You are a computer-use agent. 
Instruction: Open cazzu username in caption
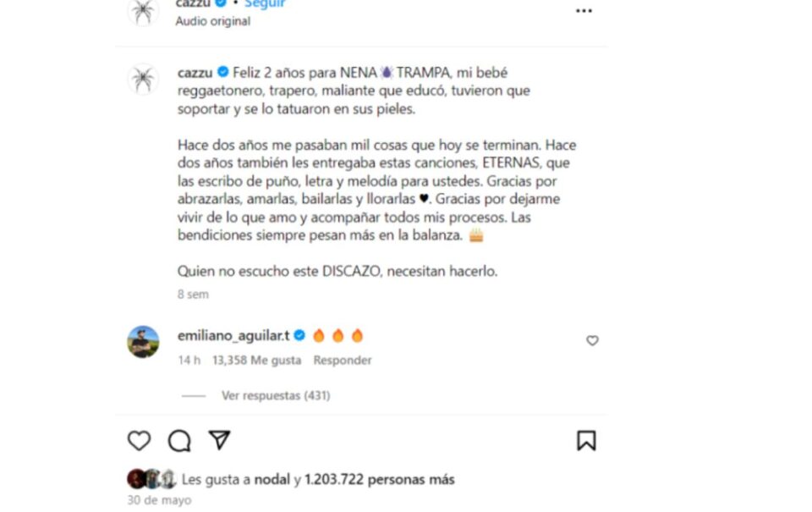tap(195, 73)
